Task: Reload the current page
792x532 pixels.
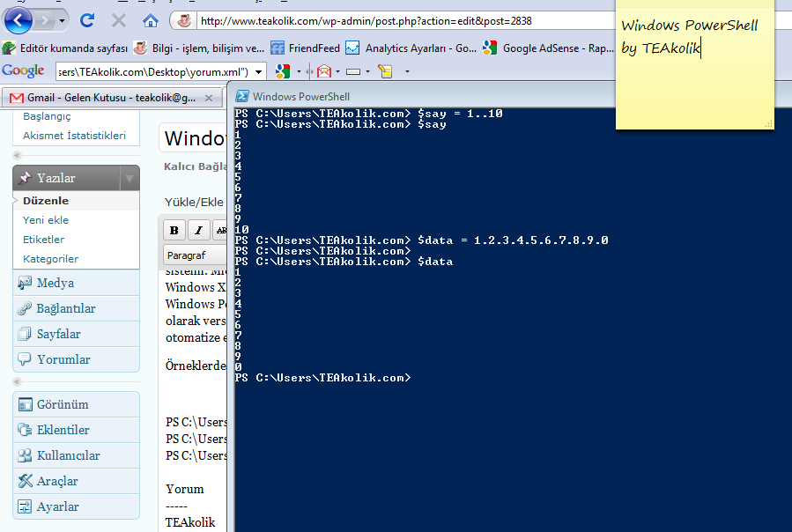Action: pos(87,20)
